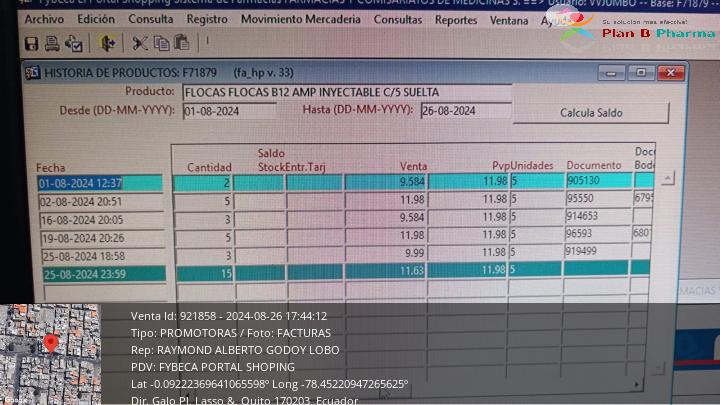Click the Copy pages icon
Screen dimensions: 720x405
point(161,43)
